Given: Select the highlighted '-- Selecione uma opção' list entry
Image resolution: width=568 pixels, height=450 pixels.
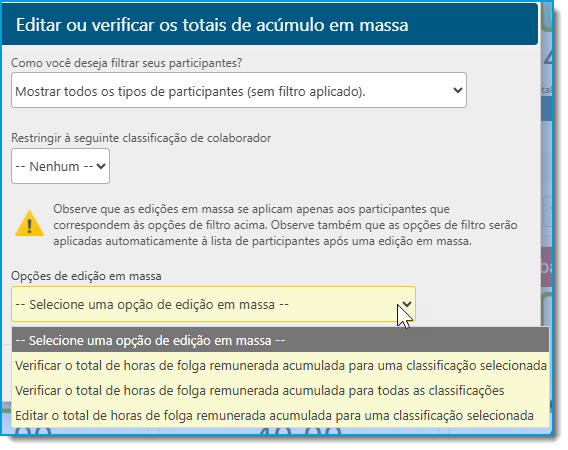Looking at the screenshot, I should 280,341.
